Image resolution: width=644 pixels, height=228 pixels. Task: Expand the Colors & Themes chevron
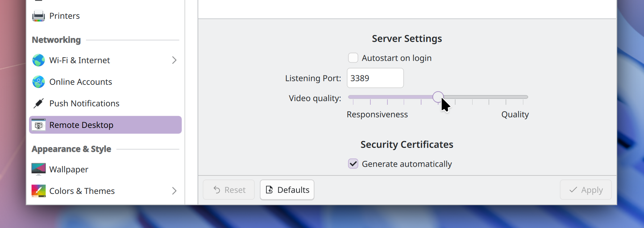tap(174, 191)
